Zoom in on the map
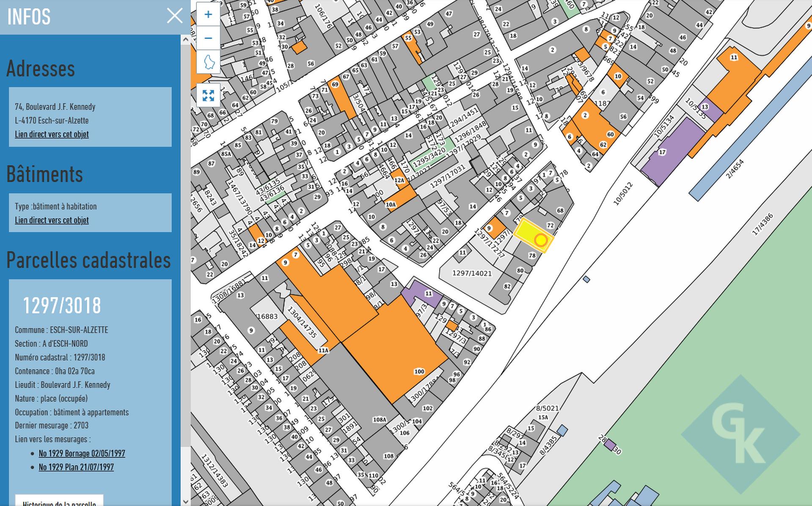The height and width of the screenshot is (506, 812). (x=208, y=15)
